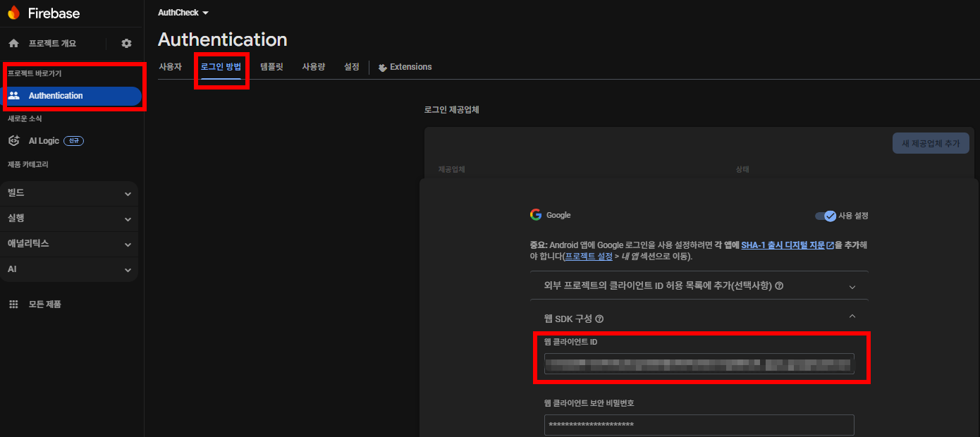Click the 웹 클라이언트 보안 비밀번호 field
Image resolution: width=980 pixels, height=437 pixels.
[x=699, y=425]
